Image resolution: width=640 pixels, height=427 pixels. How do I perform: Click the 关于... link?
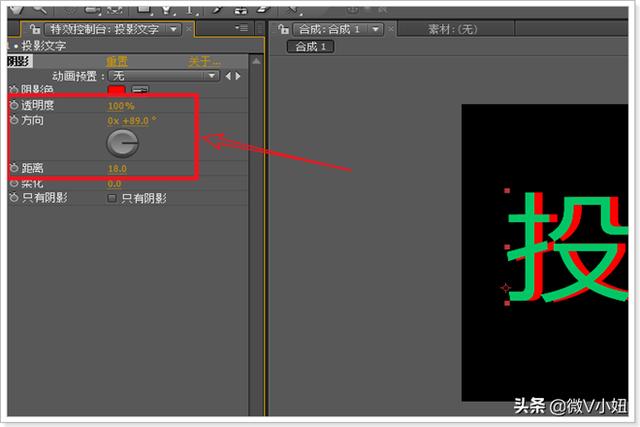click(x=204, y=62)
